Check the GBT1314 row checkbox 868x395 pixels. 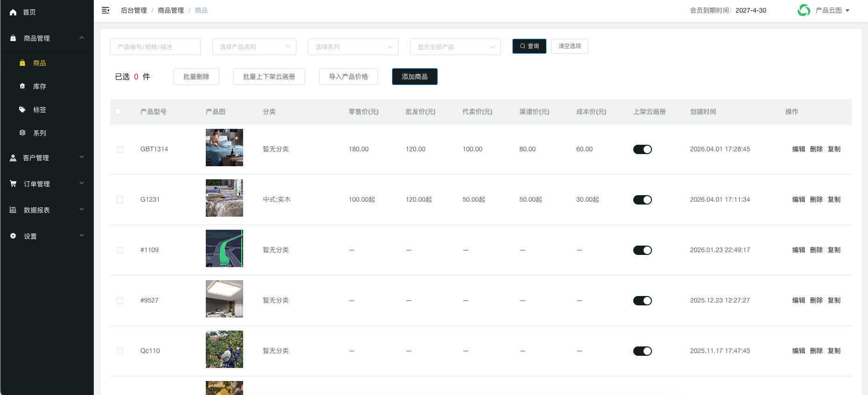tap(120, 149)
